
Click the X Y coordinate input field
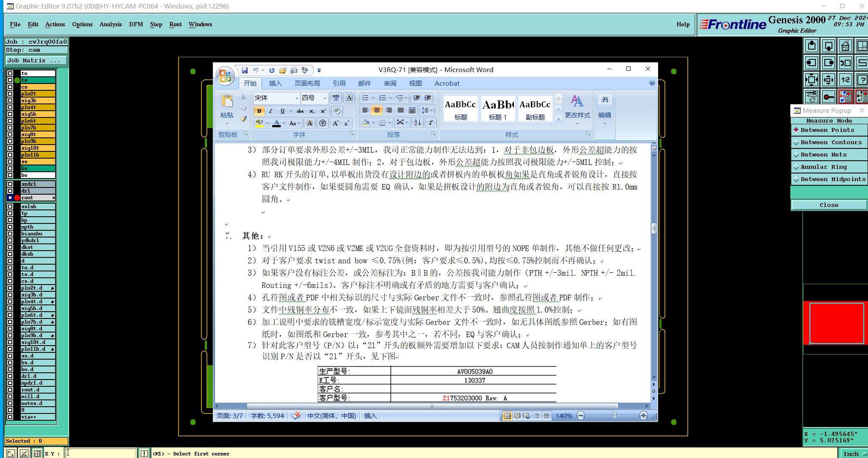point(100,453)
